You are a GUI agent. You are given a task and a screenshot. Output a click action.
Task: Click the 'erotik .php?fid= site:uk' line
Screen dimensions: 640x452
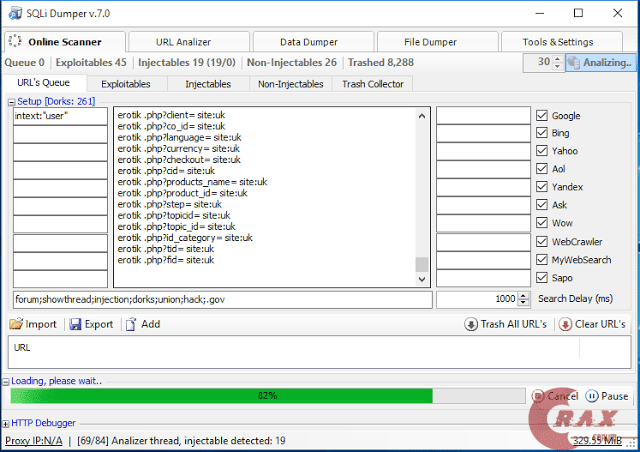[x=166, y=260]
